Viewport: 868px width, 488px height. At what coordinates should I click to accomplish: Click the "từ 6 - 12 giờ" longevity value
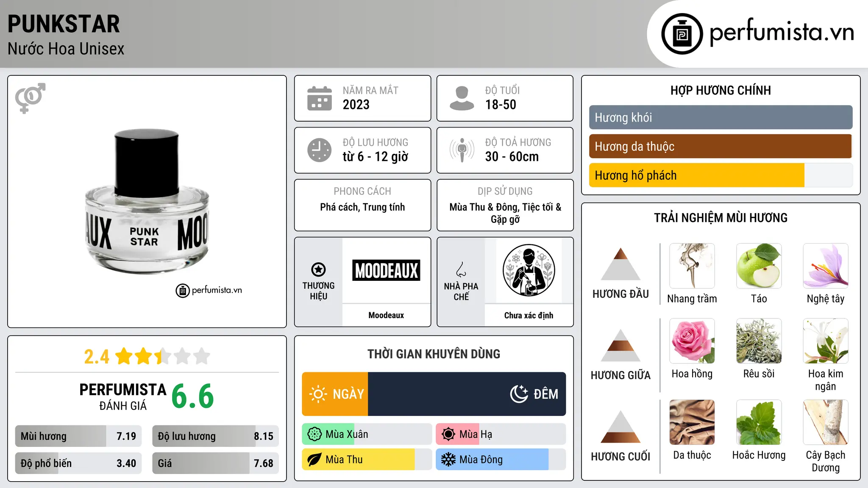coord(376,157)
